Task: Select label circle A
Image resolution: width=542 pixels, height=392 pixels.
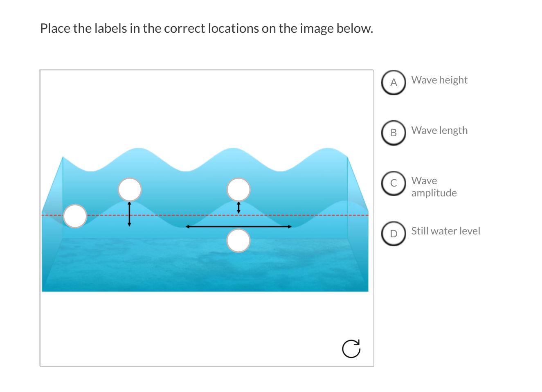Action: pos(394,82)
